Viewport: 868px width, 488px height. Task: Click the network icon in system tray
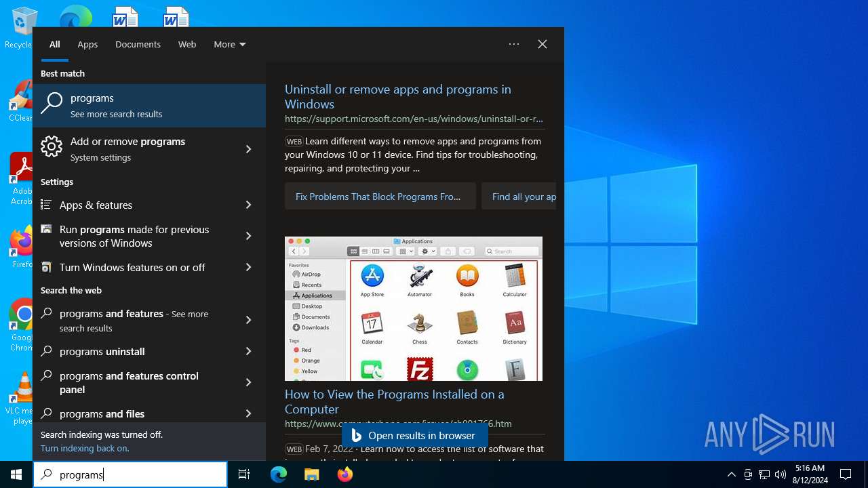pyautogui.click(x=764, y=474)
